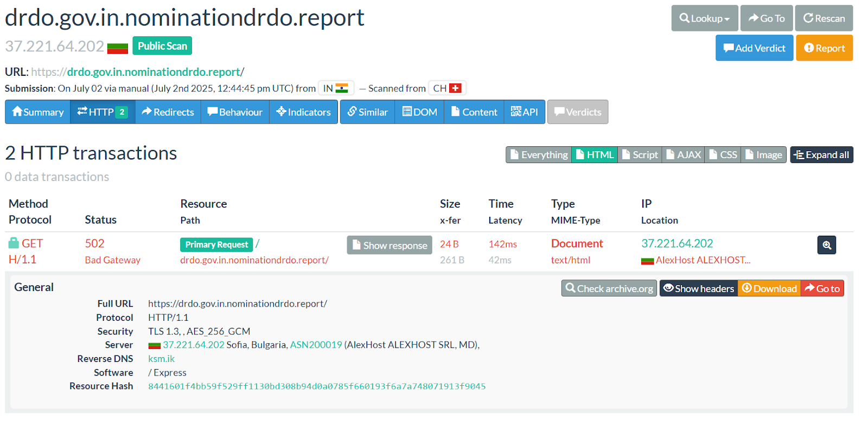Open the Behaviour tab
868x427 pixels.
[x=235, y=112]
